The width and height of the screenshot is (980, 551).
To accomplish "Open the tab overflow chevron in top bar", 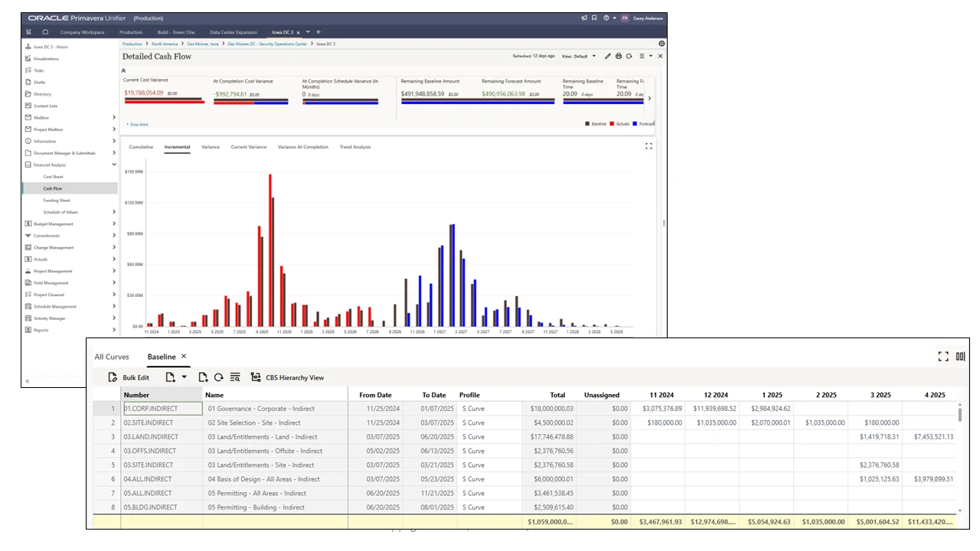I will pos(308,32).
